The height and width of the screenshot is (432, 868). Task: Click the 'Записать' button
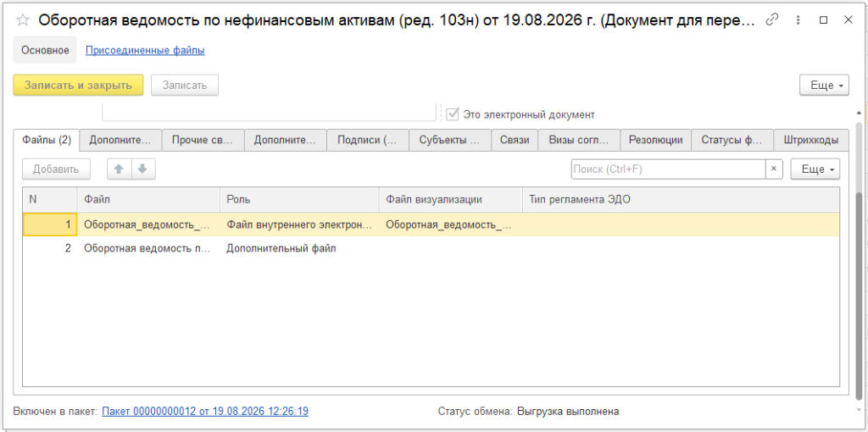tap(185, 86)
